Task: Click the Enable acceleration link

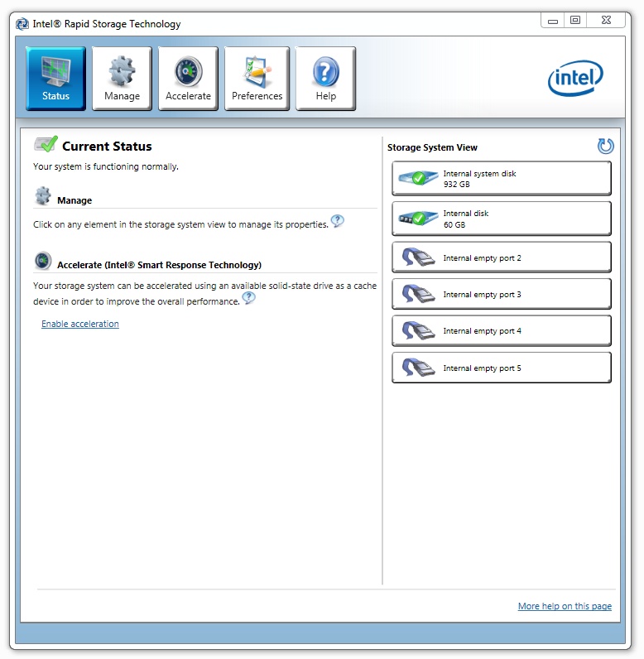Action: coord(80,324)
